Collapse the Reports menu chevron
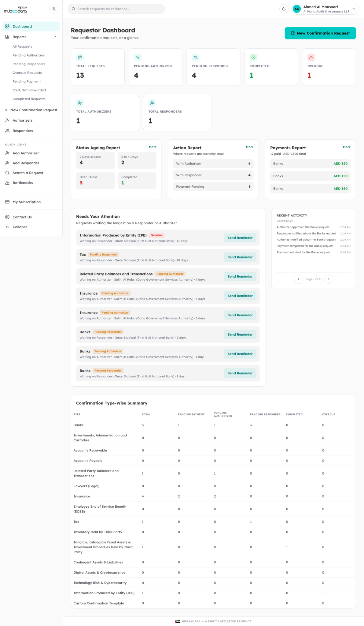 [56, 37]
